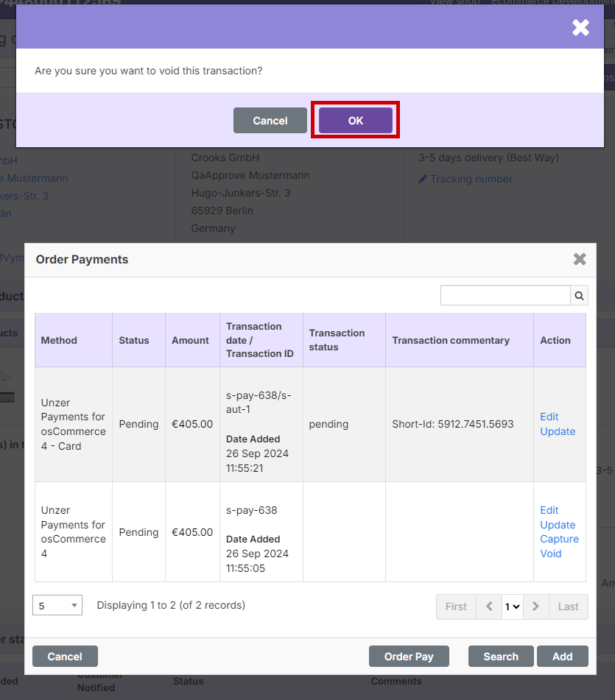This screenshot has width=615, height=700.
Task: Update the second Unzer payment, the one with Capture and Void
Action: [x=558, y=525]
